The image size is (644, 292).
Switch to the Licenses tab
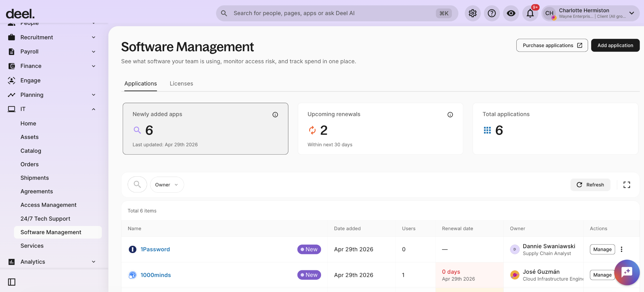click(181, 84)
